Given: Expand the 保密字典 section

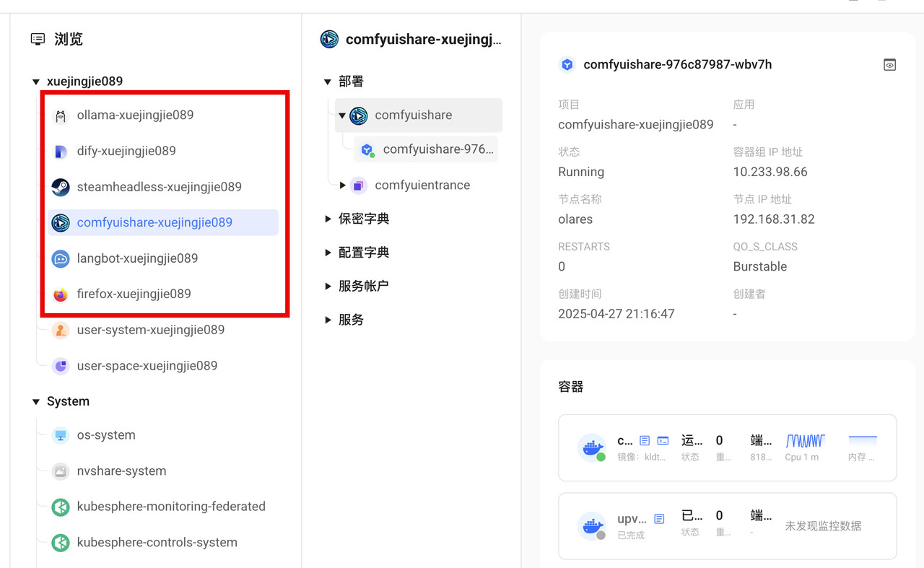Looking at the screenshot, I should 328,219.
